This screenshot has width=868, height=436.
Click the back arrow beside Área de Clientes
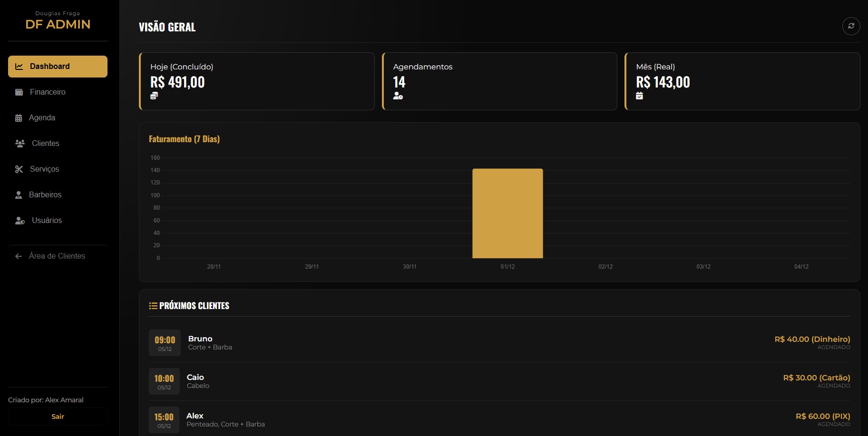tap(19, 256)
